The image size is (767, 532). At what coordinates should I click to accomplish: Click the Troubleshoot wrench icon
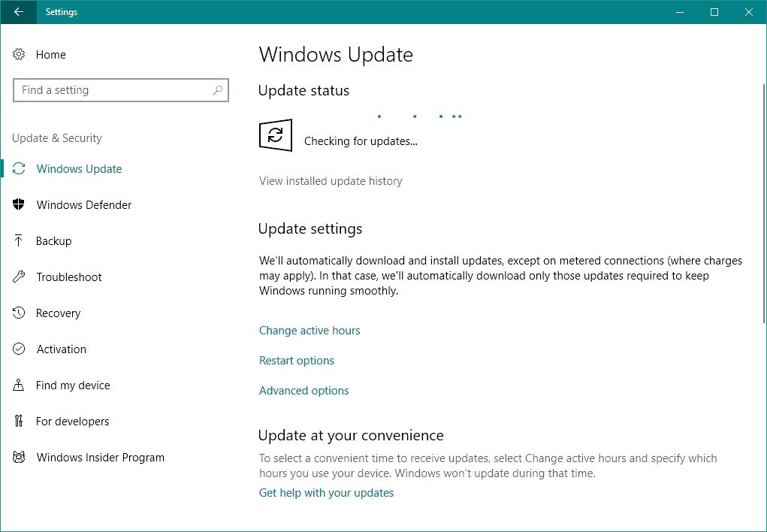pyautogui.click(x=19, y=277)
